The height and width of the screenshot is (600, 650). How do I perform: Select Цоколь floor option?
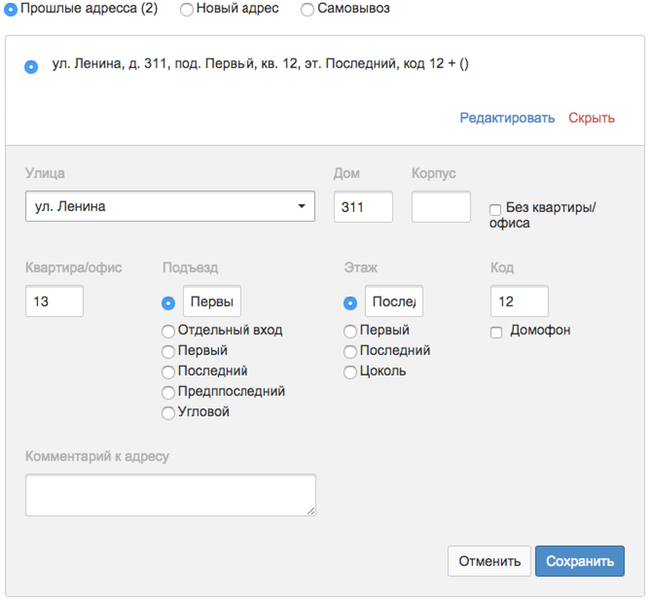(x=350, y=372)
